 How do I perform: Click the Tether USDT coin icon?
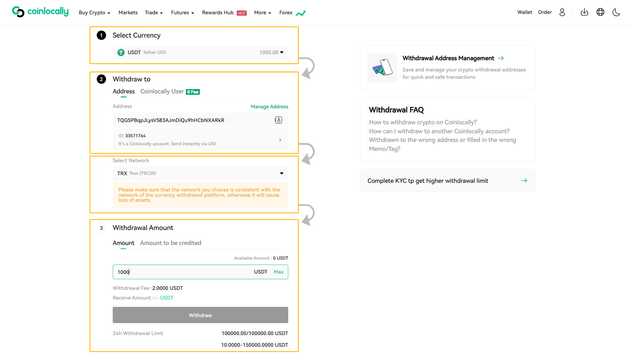[121, 53]
